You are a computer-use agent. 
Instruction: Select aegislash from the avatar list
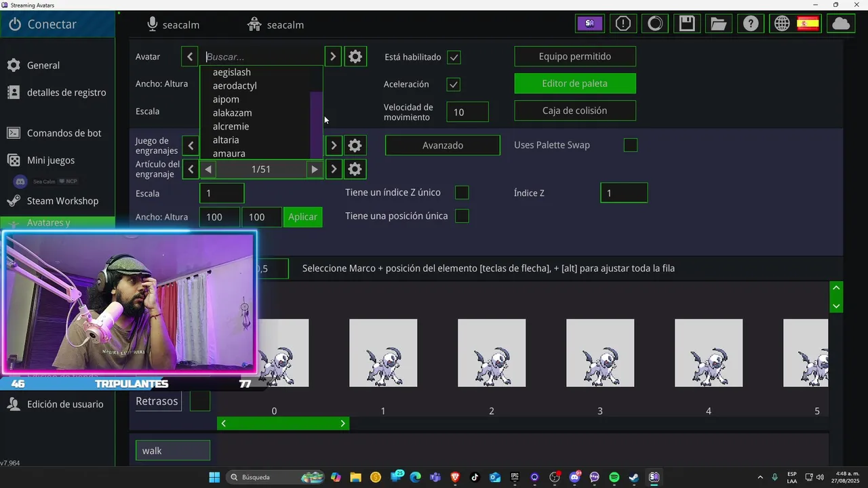232,72
